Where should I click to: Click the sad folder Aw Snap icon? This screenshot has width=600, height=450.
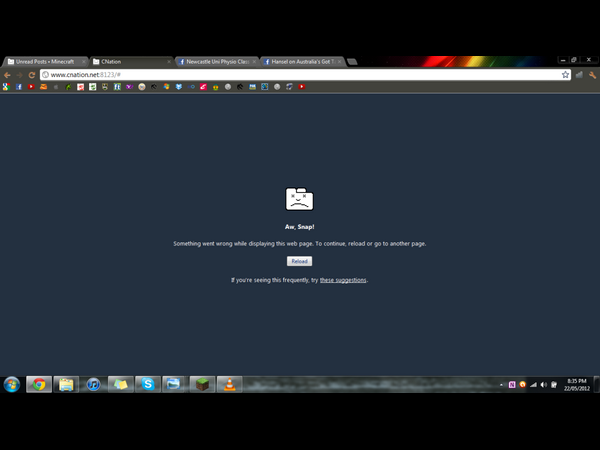(x=299, y=199)
